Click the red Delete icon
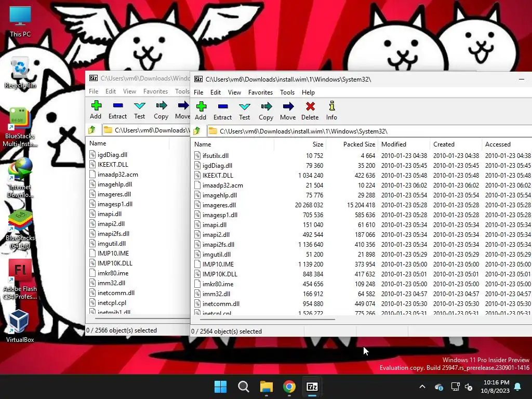Image resolution: width=532 pixels, height=399 pixels. tap(310, 111)
